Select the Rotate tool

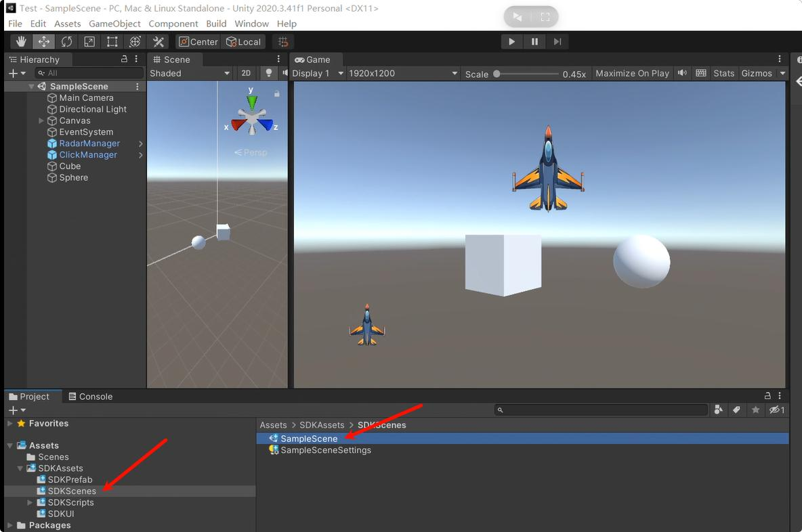pos(66,42)
